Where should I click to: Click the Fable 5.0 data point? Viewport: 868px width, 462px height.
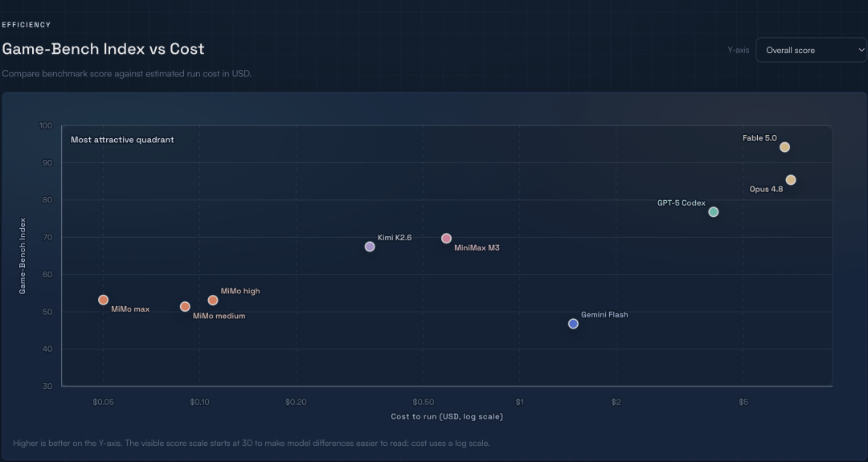[x=784, y=147]
